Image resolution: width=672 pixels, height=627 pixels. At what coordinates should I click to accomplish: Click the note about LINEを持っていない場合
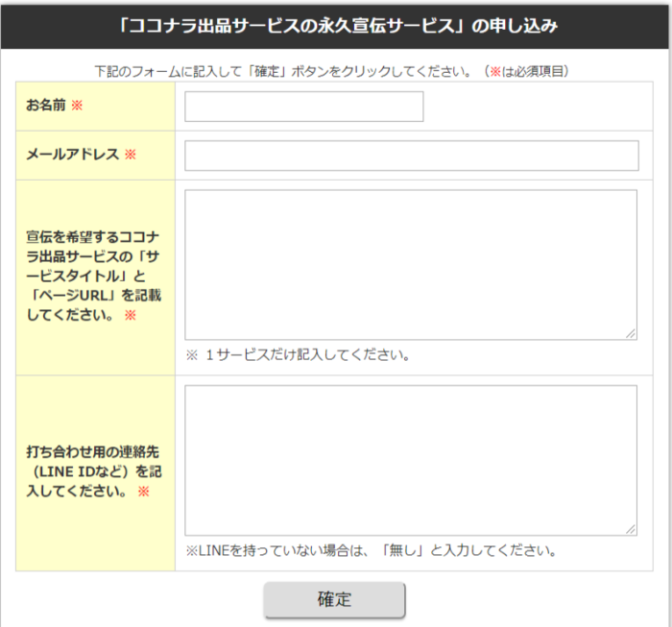tap(372, 550)
